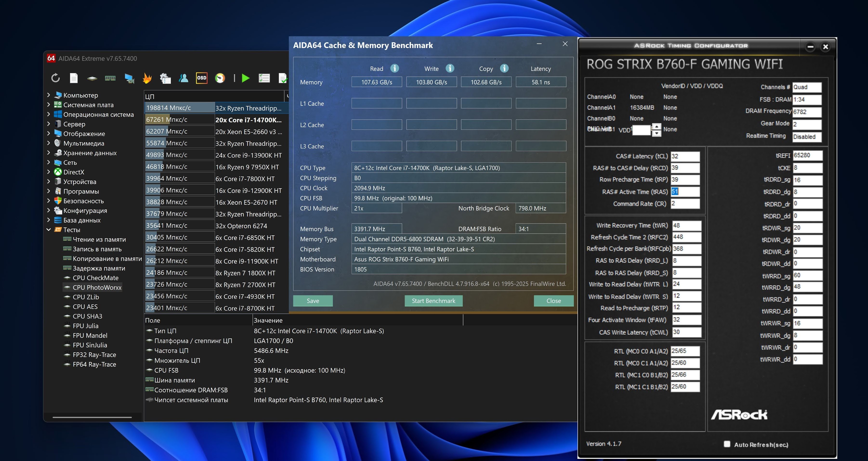The height and width of the screenshot is (461, 868).
Task: Click the VDD stepper up arrow
Action: pyautogui.click(x=656, y=127)
